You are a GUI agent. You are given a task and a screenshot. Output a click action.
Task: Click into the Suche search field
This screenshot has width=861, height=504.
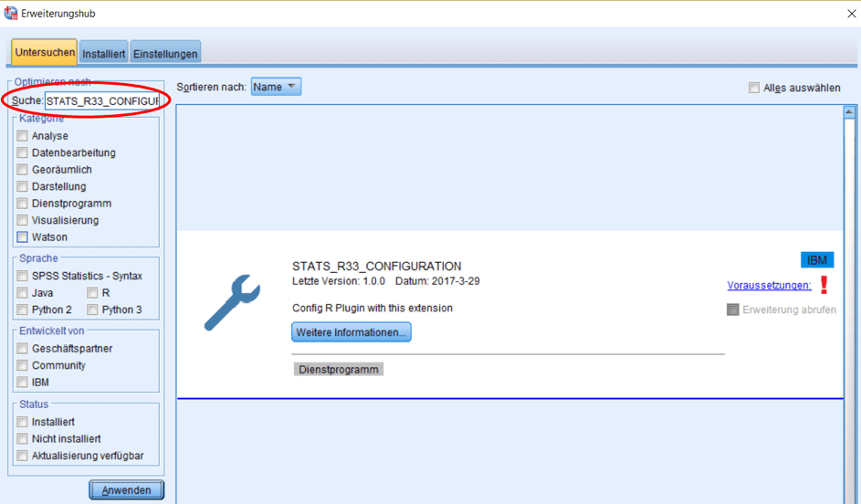click(102, 100)
